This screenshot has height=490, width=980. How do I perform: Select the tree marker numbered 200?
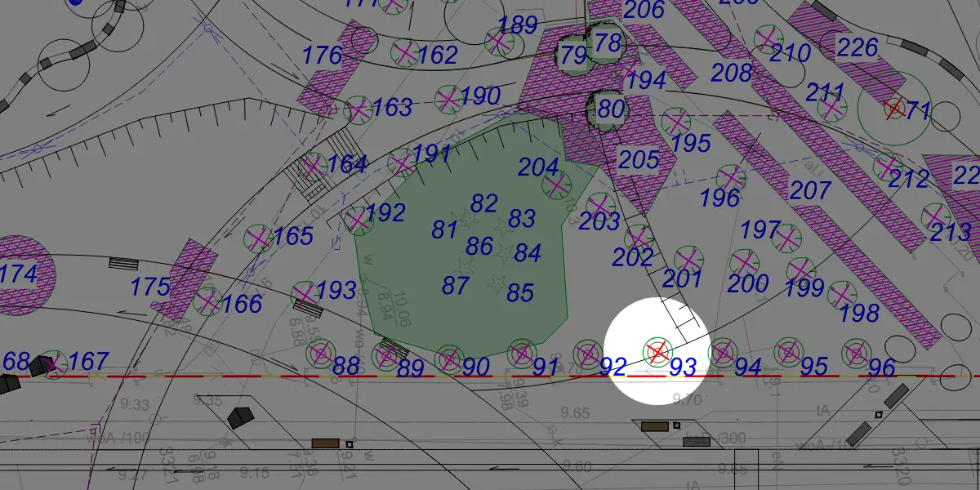[x=743, y=263]
